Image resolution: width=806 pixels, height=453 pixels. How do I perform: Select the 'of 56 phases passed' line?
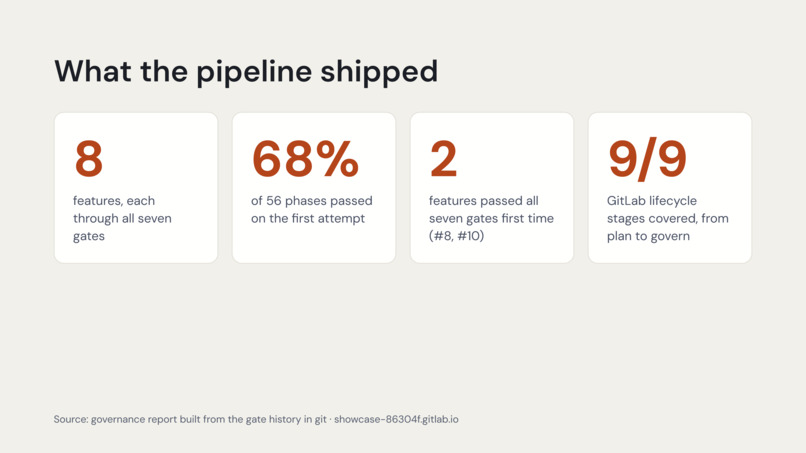point(312,201)
